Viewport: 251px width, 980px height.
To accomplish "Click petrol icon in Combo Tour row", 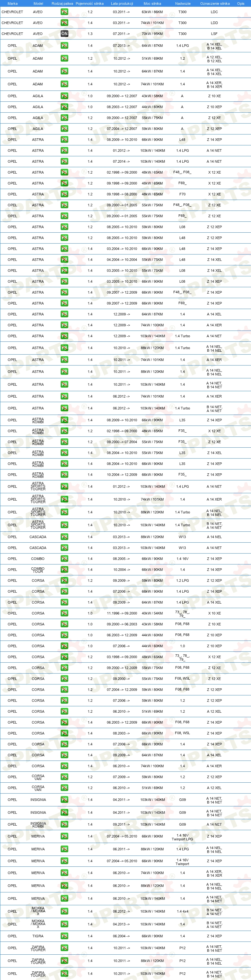I will pyautogui.click(x=64, y=570).
